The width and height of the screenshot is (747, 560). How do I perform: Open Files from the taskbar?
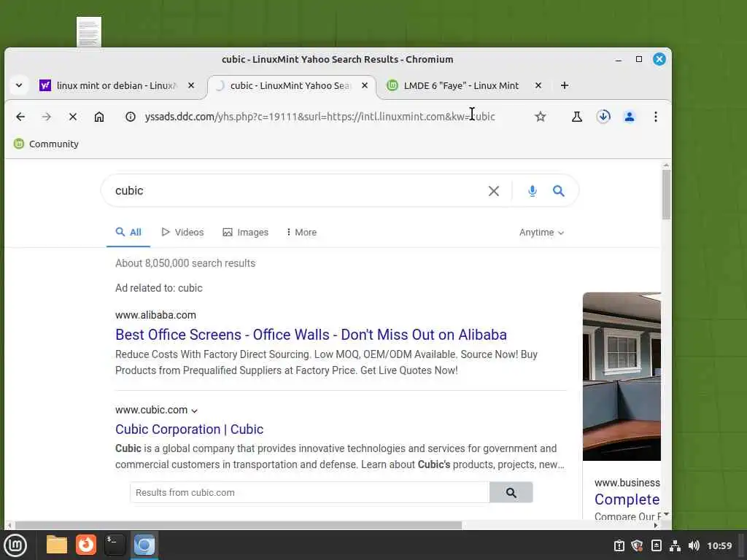point(57,545)
